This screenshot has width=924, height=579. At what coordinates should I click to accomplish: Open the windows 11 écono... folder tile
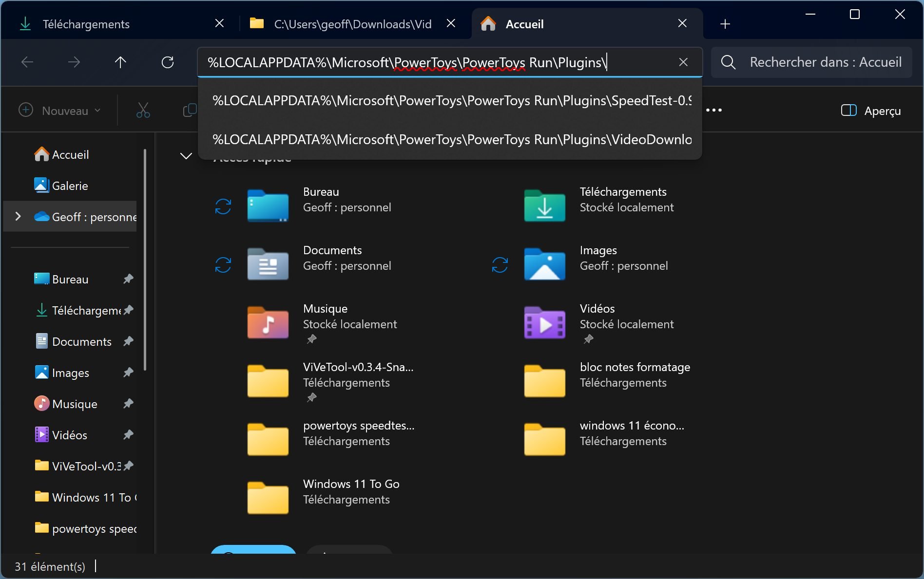[x=604, y=439]
